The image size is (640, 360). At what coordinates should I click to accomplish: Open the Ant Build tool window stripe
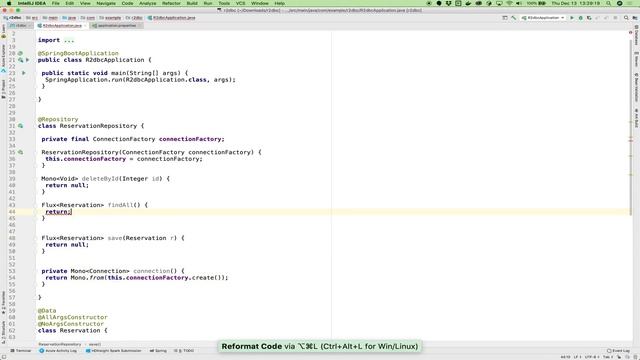pyautogui.click(x=636, y=118)
